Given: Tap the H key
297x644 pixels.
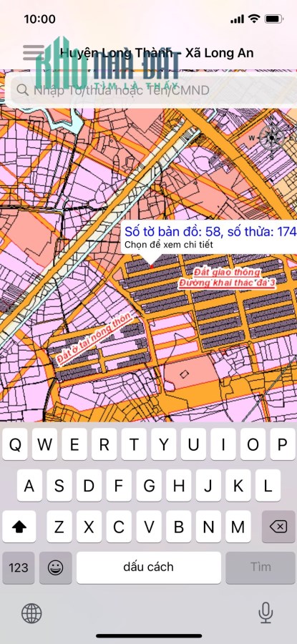Looking at the screenshot, I should (x=179, y=485).
